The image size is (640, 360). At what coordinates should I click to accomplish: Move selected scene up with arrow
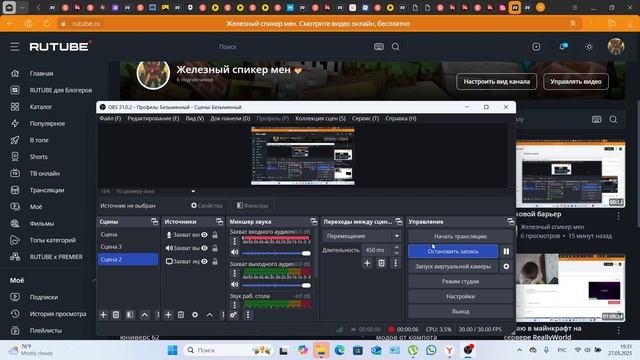tap(144, 315)
